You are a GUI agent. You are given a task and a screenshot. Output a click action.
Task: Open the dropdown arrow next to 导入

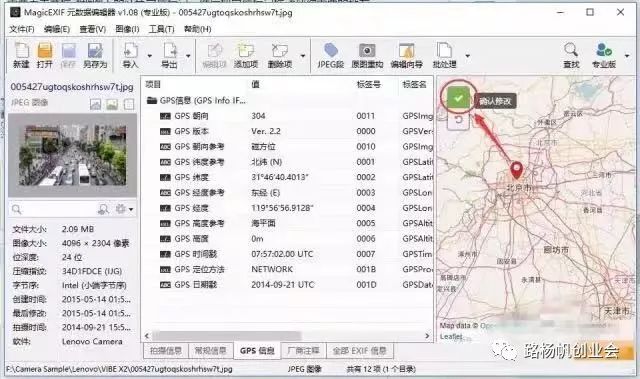pyautogui.click(x=149, y=56)
